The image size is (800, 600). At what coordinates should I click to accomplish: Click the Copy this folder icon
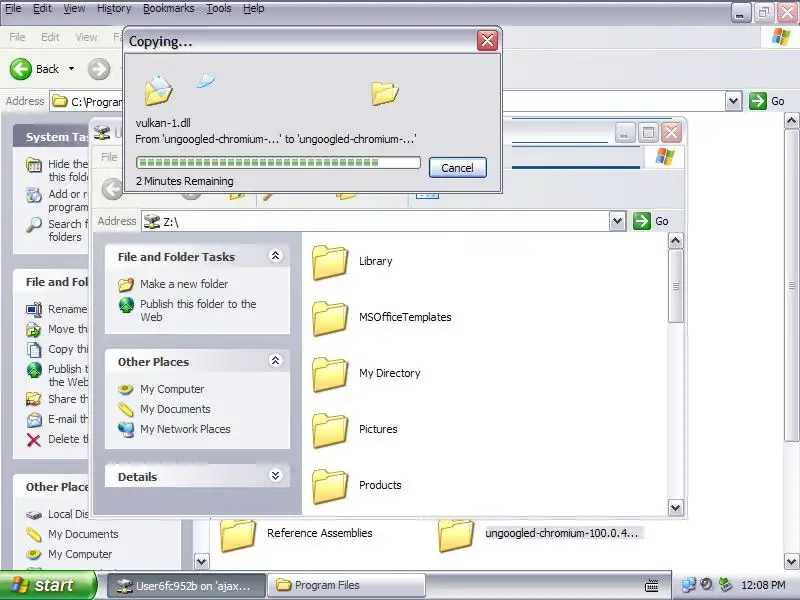pyautogui.click(x=34, y=349)
